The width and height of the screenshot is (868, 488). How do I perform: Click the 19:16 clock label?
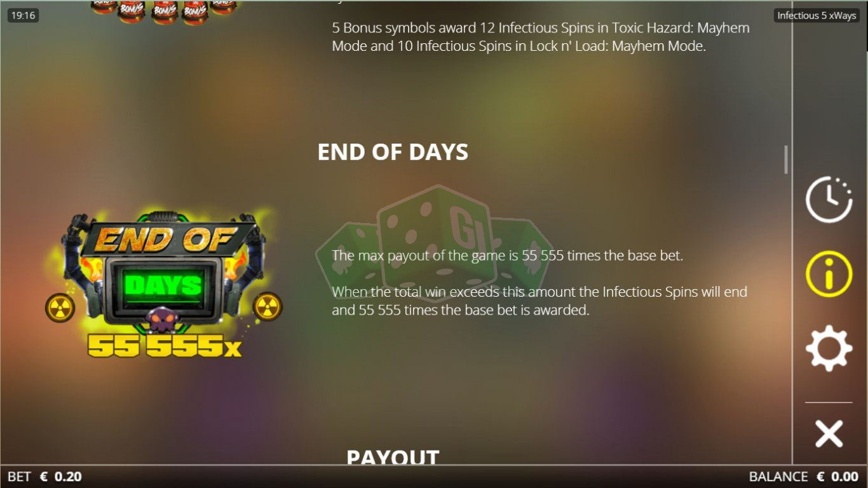(24, 15)
